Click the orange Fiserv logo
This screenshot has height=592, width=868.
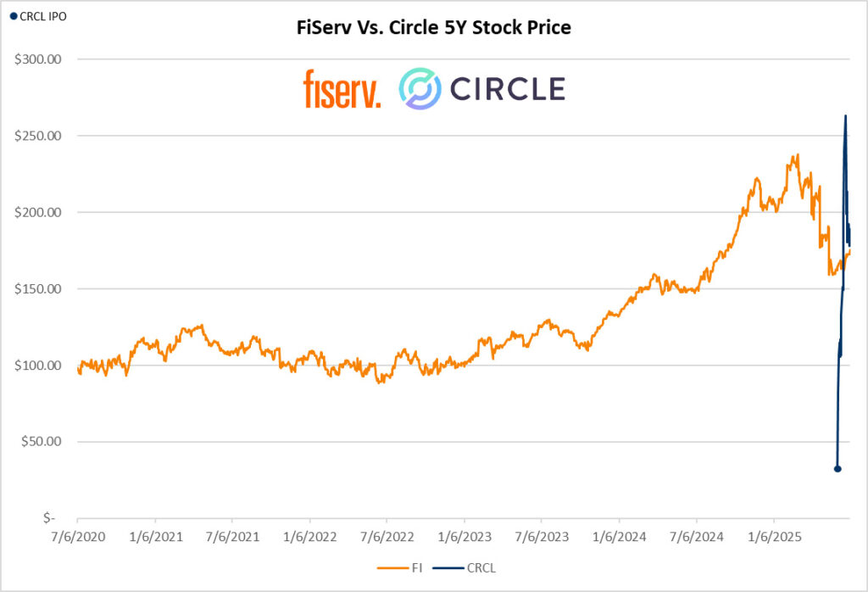[342, 89]
